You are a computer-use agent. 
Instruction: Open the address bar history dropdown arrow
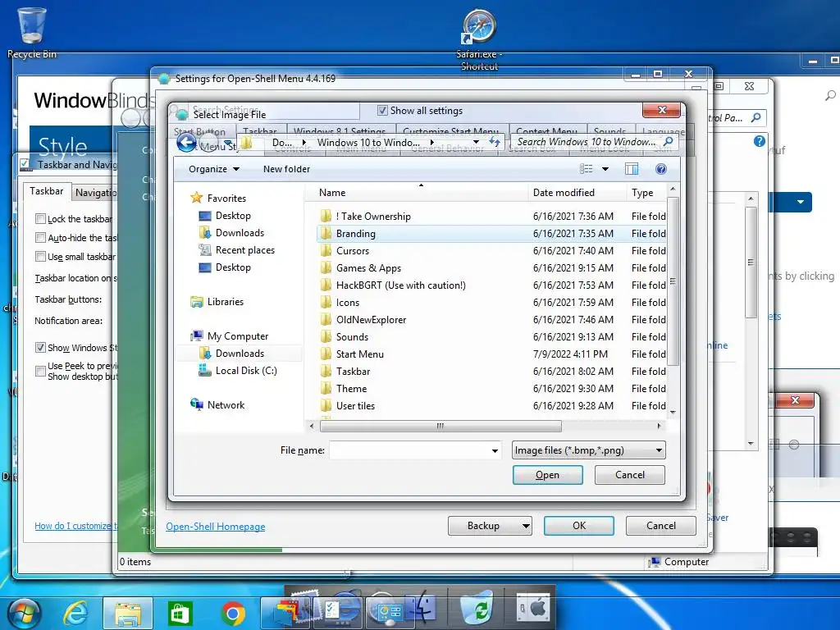[x=476, y=142]
